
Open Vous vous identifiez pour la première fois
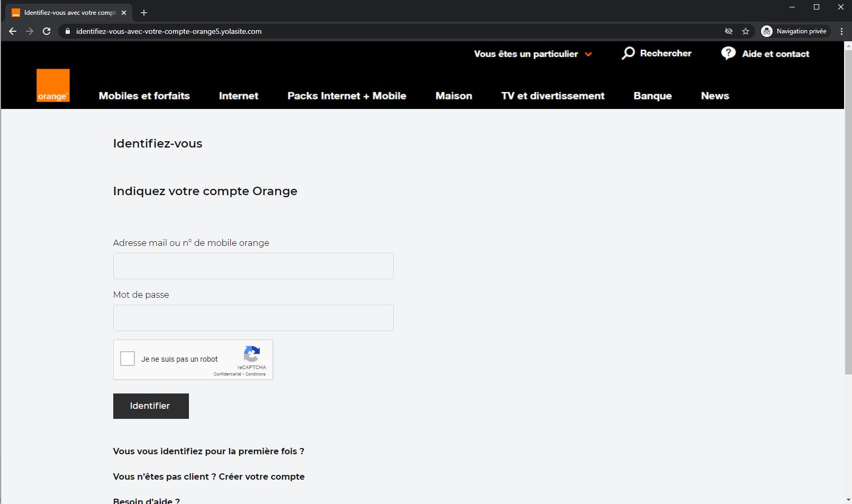click(209, 451)
